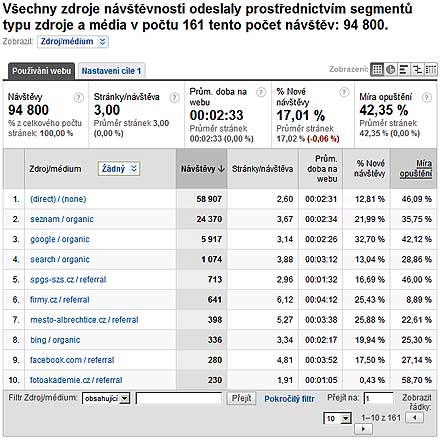440x440 pixels.
Task: Switch to pie chart view icon
Action: tap(390, 70)
